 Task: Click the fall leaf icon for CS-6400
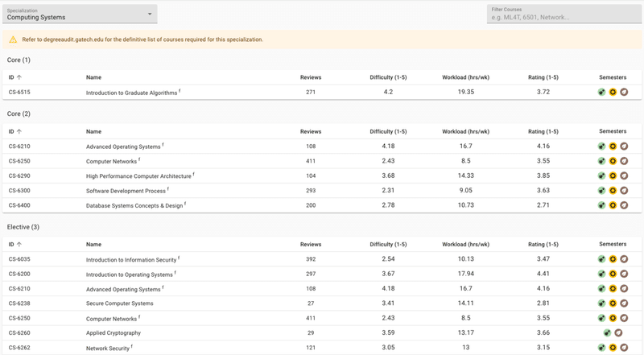click(624, 205)
